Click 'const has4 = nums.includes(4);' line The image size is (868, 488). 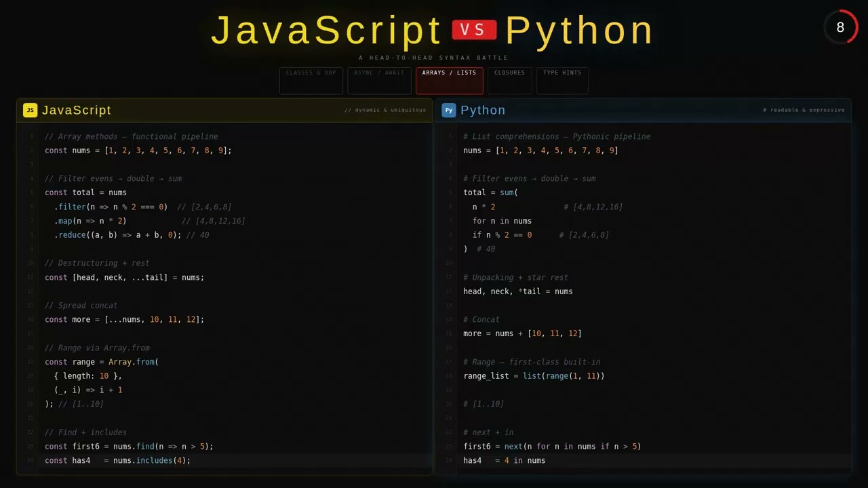tap(118, 460)
